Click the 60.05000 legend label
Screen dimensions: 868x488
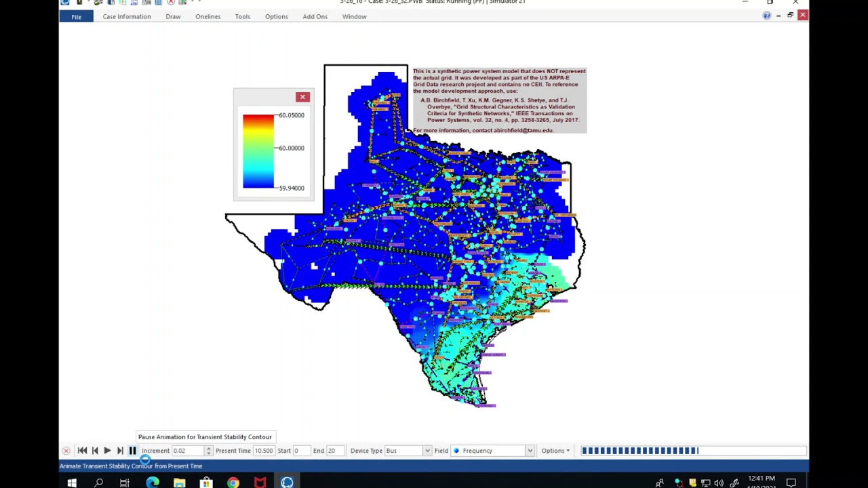click(292, 115)
